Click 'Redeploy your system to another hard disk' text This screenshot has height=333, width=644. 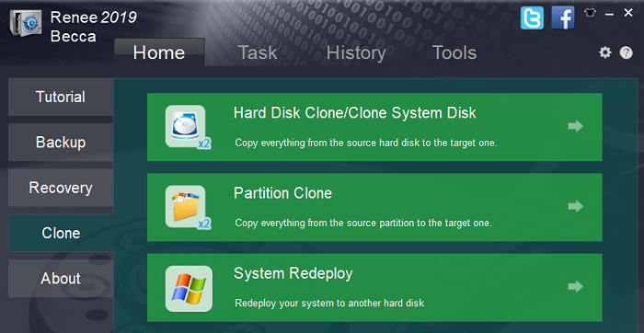click(x=329, y=304)
